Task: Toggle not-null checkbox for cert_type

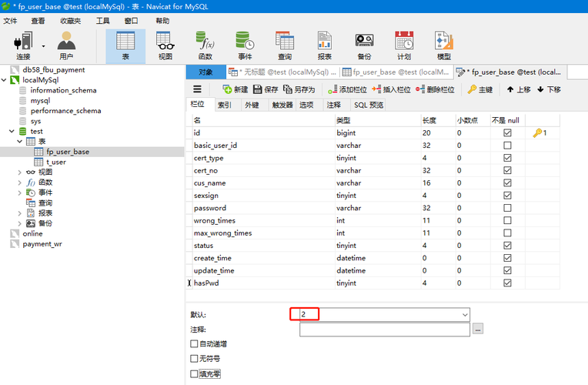Action: [507, 158]
